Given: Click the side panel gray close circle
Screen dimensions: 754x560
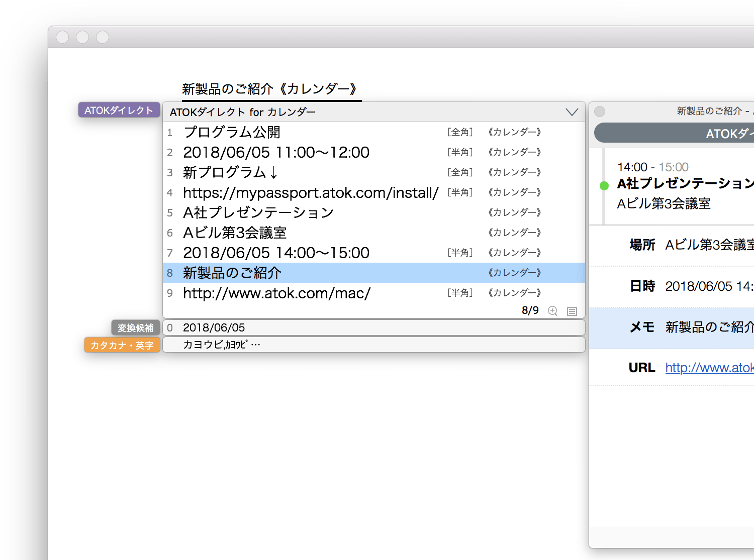Looking at the screenshot, I should click(600, 111).
